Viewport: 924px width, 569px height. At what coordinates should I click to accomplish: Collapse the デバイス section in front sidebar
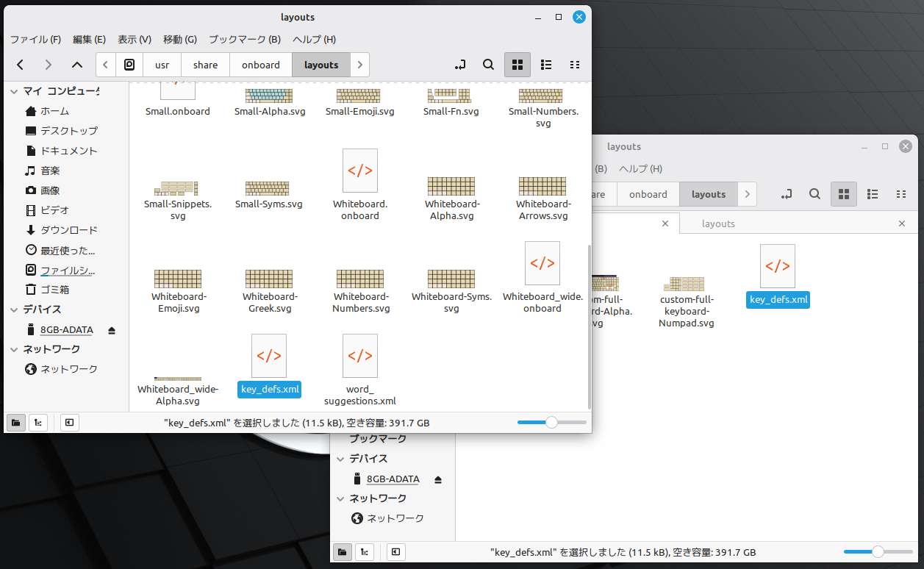point(14,309)
